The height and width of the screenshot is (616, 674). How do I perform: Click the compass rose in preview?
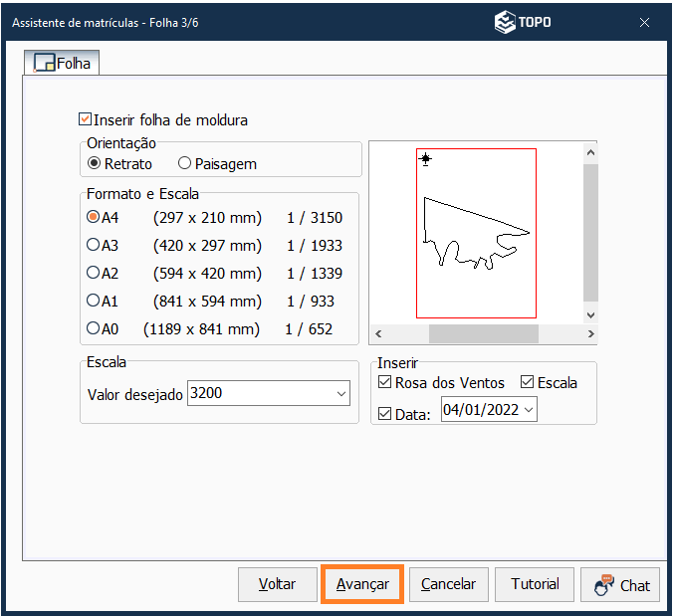click(426, 159)
